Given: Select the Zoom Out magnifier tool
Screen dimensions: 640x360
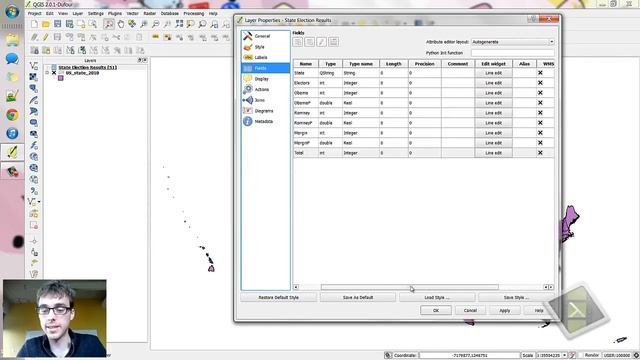Looking at the screenshot, I should coord(156,24).
